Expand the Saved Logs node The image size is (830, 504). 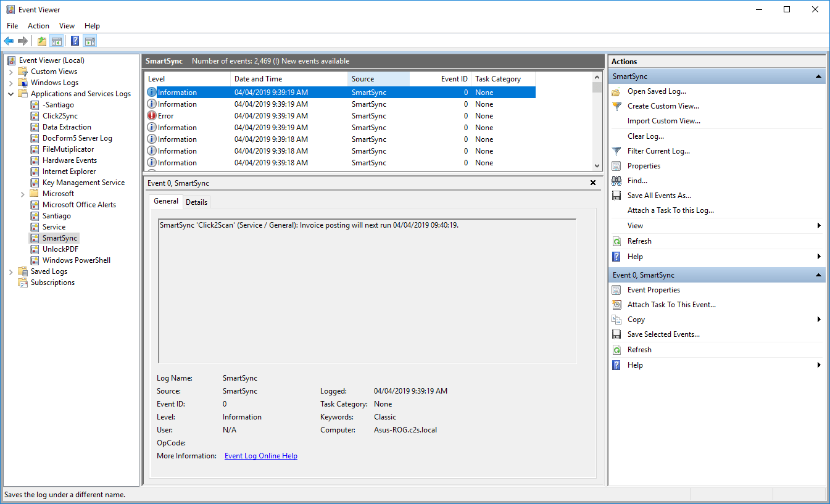(11, 271)
